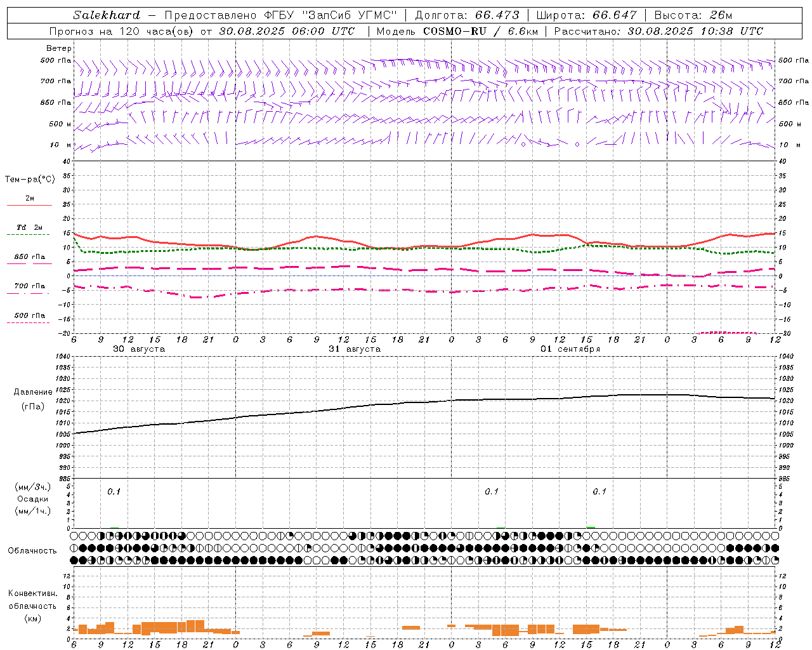
Task: Select the left 700 гПа wind level label
Action: click(56, 81)
